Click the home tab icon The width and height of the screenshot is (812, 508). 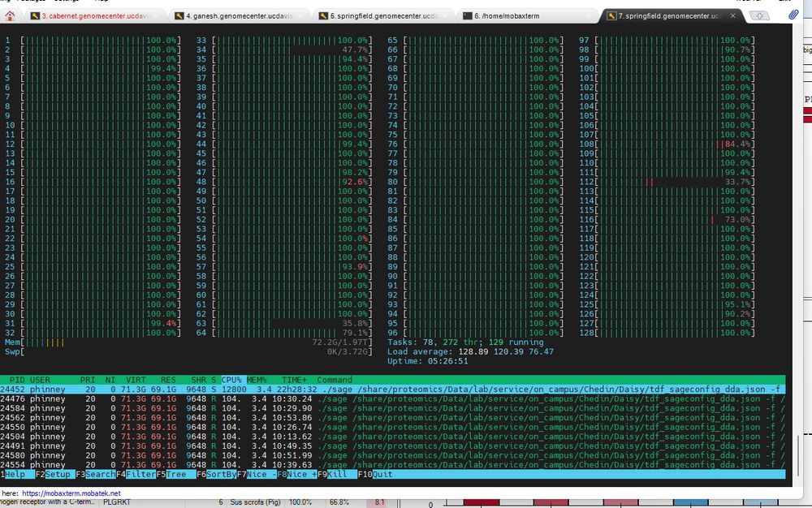click(9, 15)
